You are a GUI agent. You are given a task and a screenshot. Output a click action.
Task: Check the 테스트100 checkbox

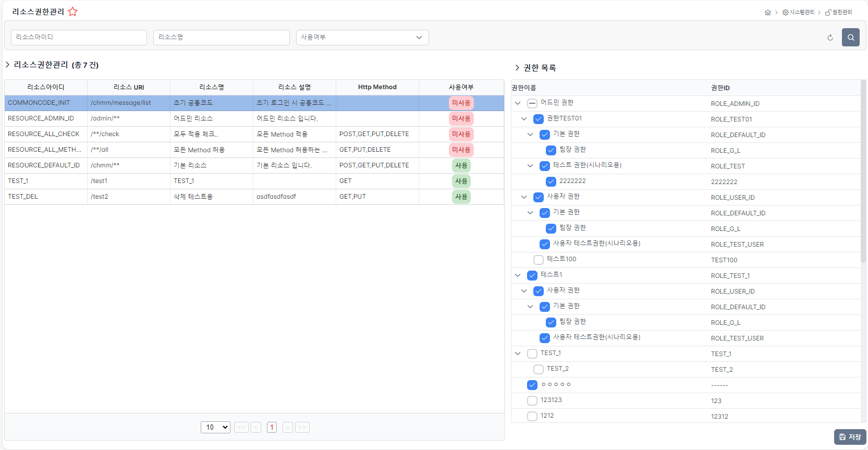pos(539,260)
